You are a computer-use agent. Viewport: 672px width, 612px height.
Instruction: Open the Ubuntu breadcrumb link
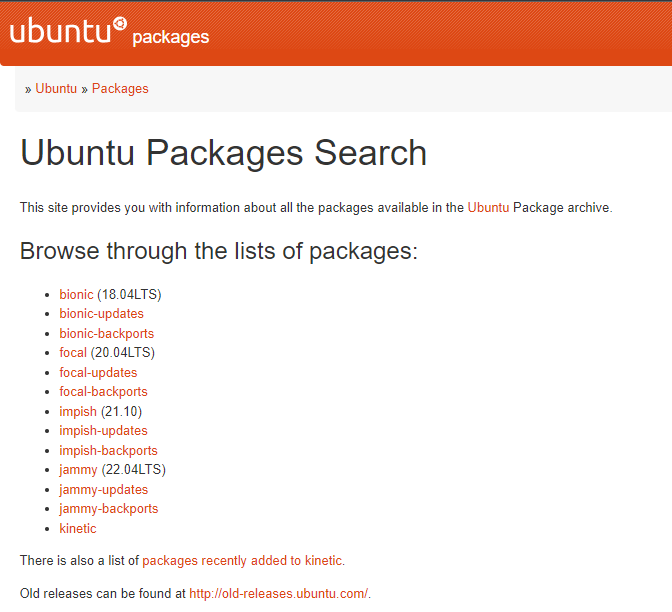pyautogui.click(x=56, y=88)
